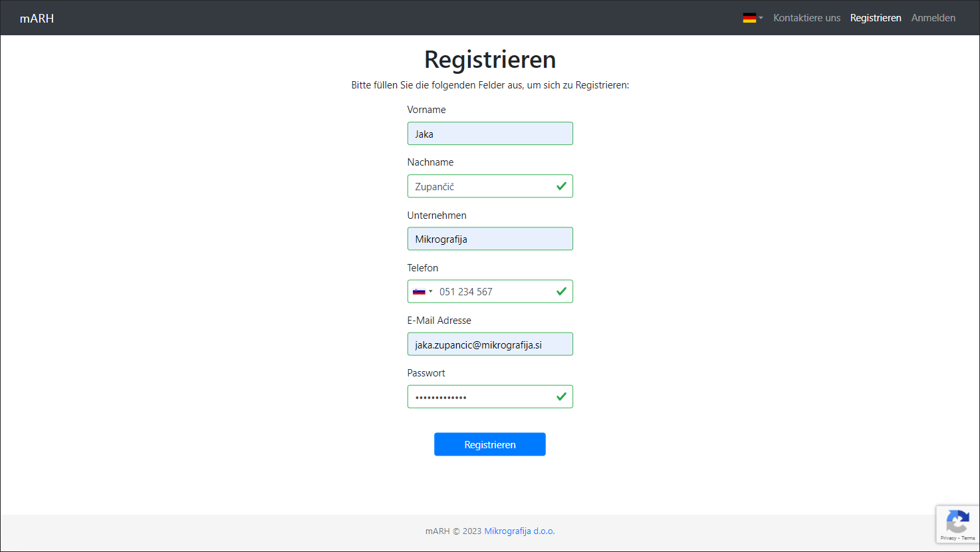Image resolution: width=980 pixels, height=552 pixels.
Task: Focus the Vorname input field
Action: tap(490, 134)
